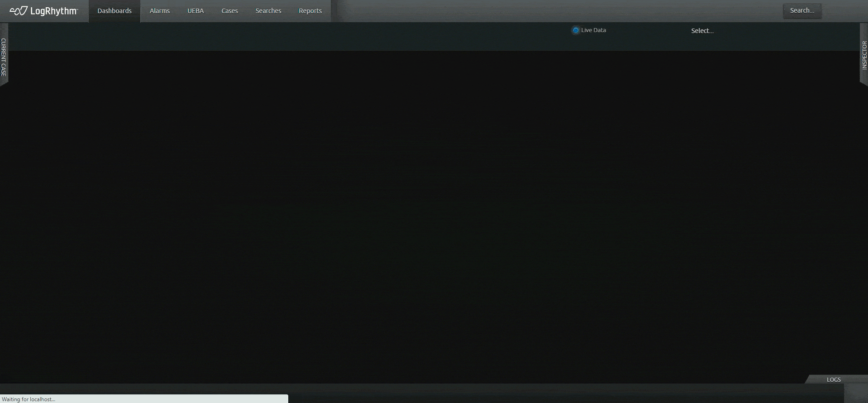Click the LogRhythm wordmark text
Screen dimensions: 868x403
point(54,11)
